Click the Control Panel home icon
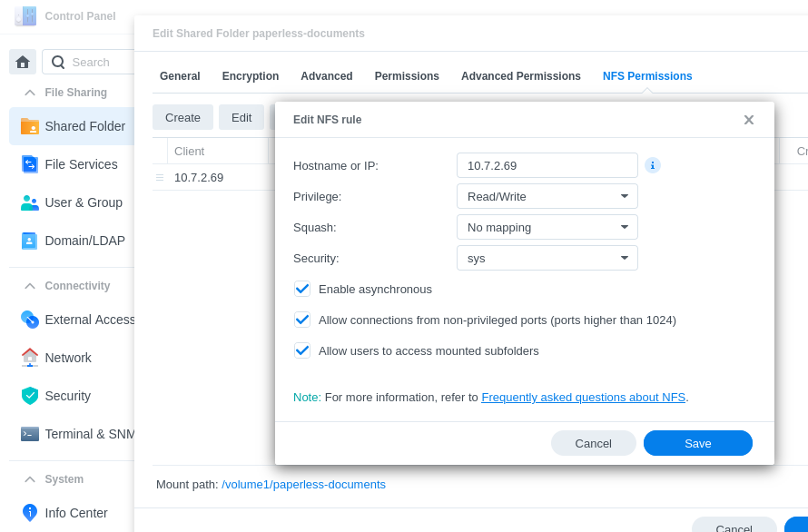This screenshot has width=808, height=532. 21,61
